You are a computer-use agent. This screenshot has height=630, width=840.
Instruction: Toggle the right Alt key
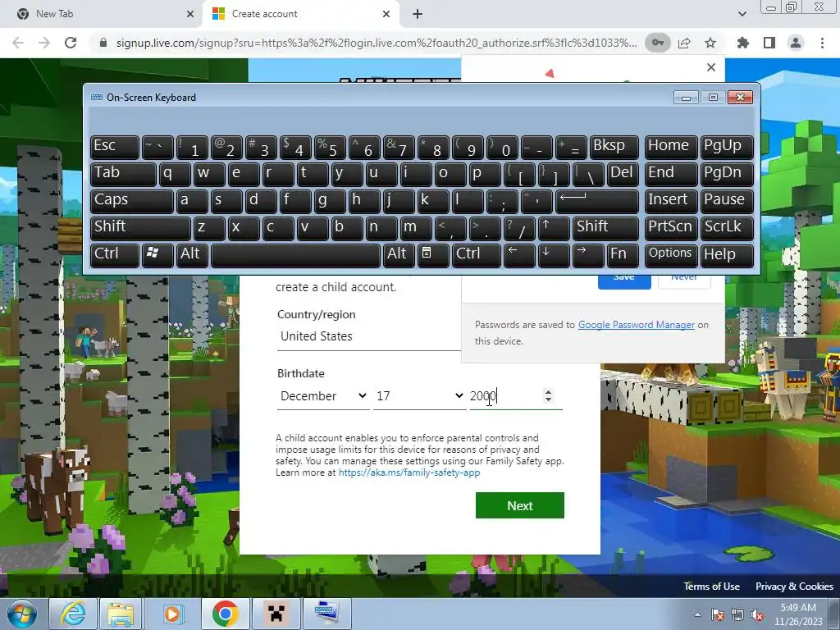click(x=399, y=254)
